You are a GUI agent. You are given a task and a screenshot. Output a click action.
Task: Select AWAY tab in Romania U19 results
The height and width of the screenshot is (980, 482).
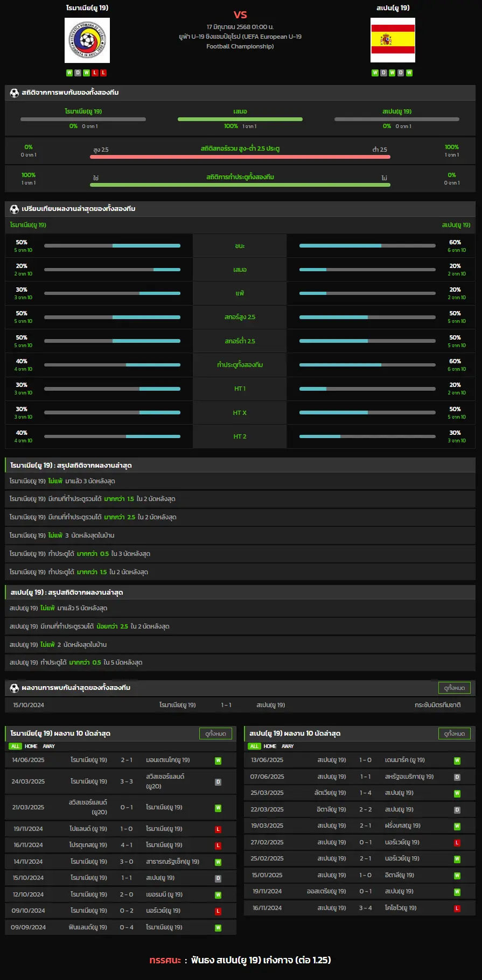pos(49,746)
